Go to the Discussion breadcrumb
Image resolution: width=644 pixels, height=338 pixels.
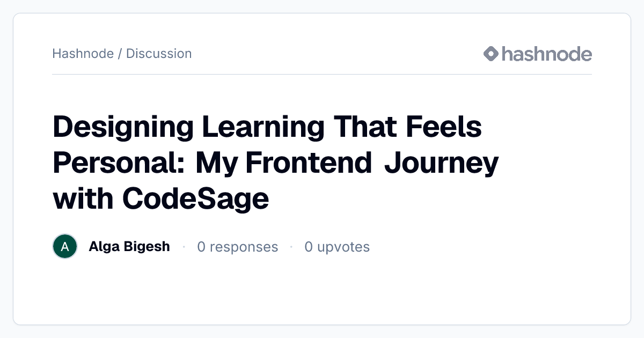point(159,54)
